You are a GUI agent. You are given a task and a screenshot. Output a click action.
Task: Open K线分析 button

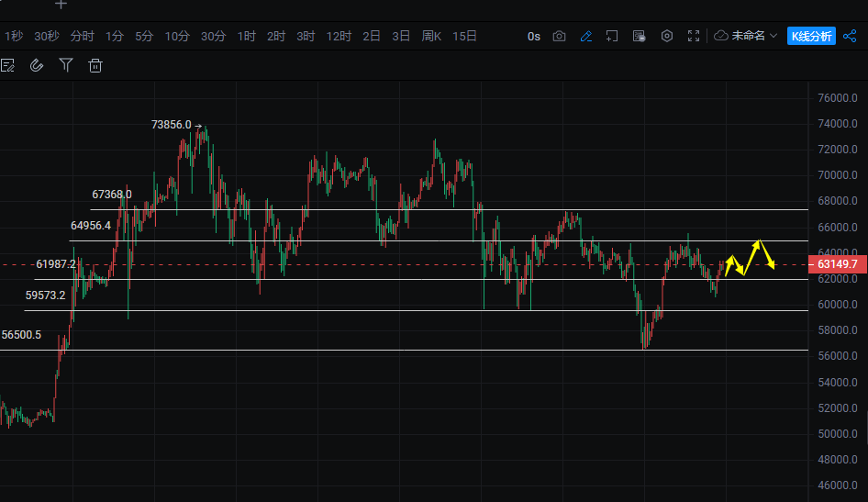coord(812,37)
